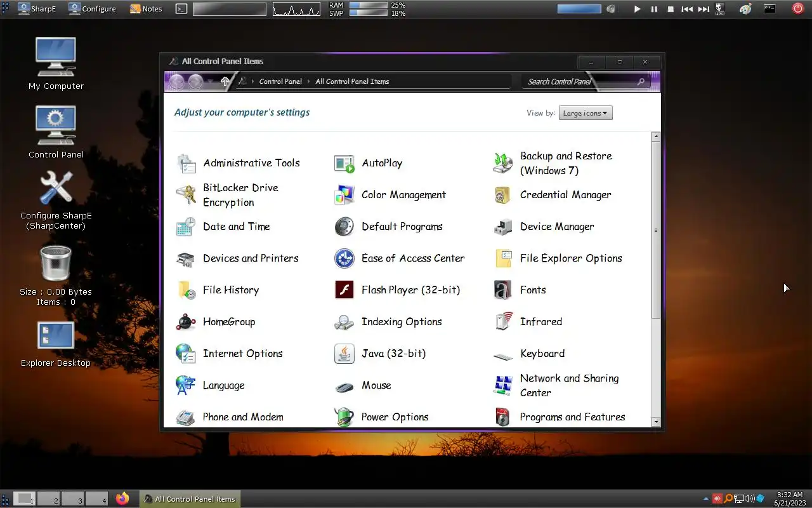Expand the chevron after 'Control Panel' breadcrumb

[309, 81]
